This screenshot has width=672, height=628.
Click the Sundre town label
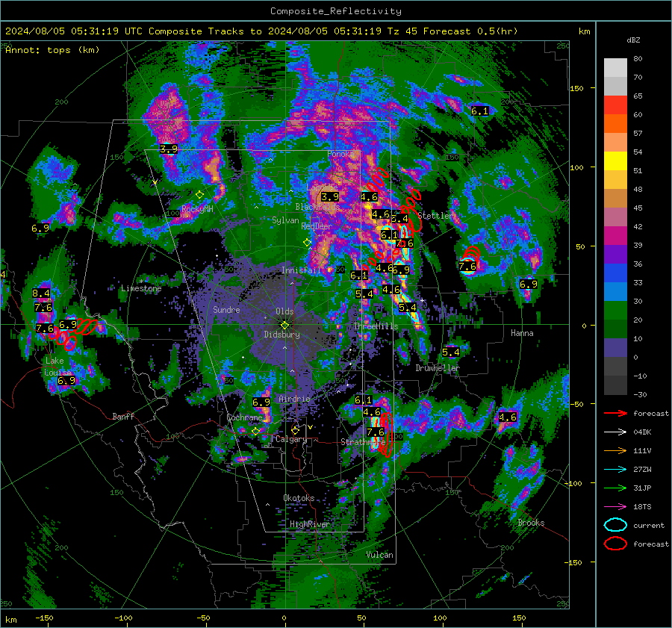226,310
